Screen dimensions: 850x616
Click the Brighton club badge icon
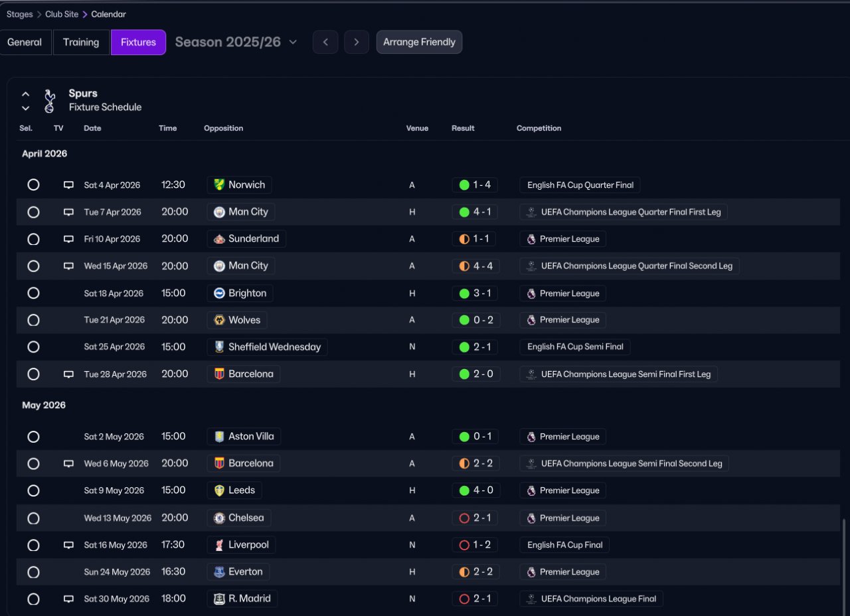(x=219, y=293)
